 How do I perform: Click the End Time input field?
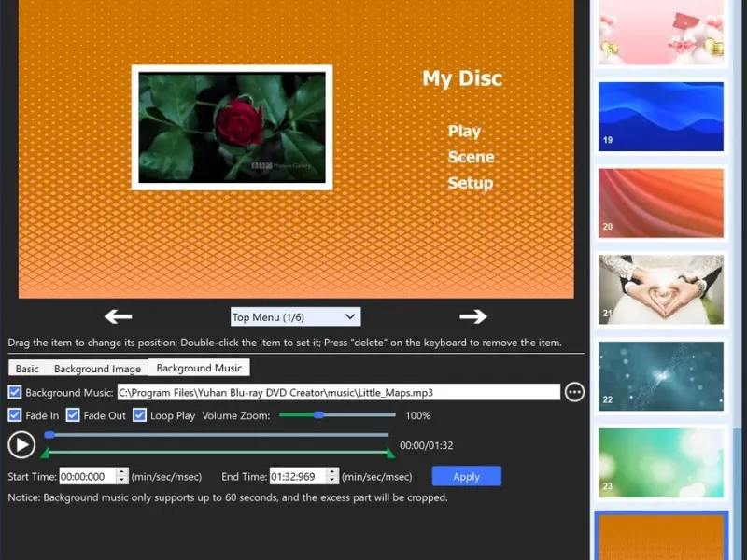(298, 476)
